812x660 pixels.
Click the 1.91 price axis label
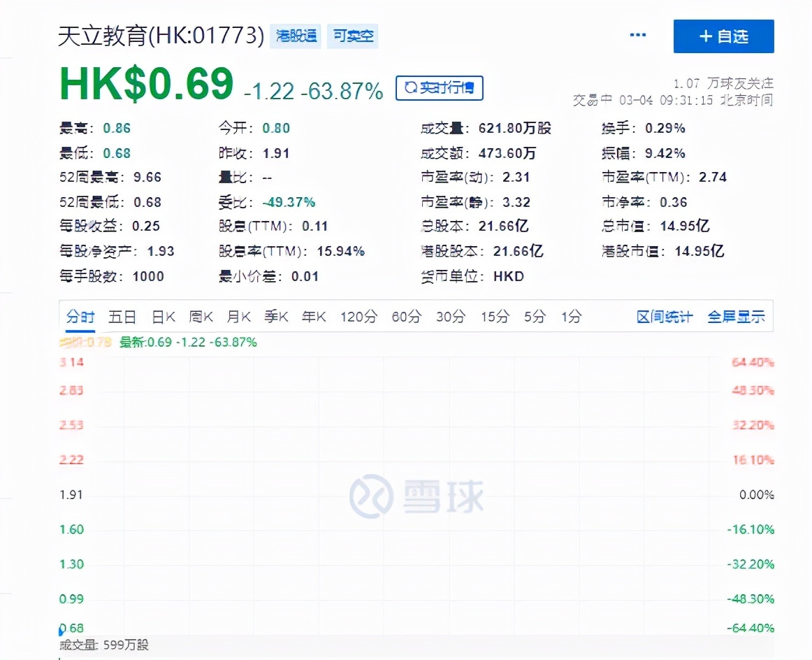pyautogui.click(x=71, y=495)
